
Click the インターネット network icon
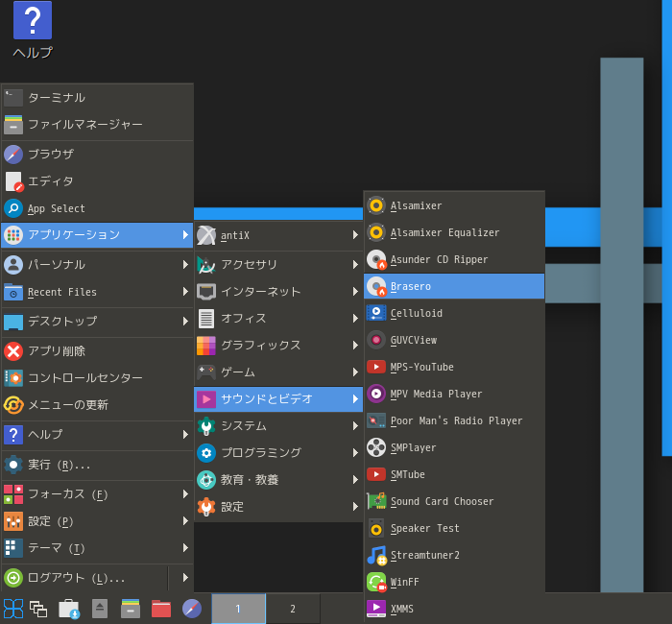click(206, 292)
